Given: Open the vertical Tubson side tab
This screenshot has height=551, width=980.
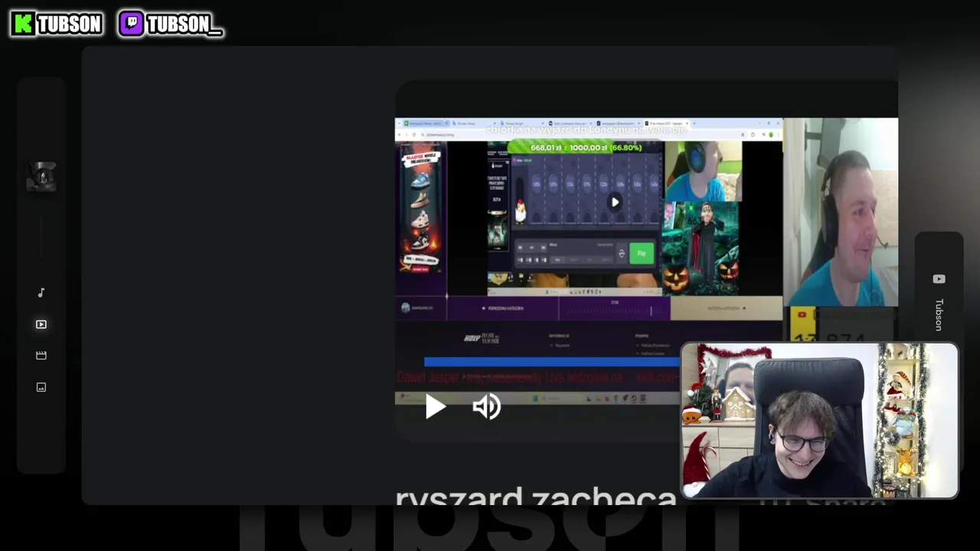Looking at the screenshot, I should (x=939, y=315).
